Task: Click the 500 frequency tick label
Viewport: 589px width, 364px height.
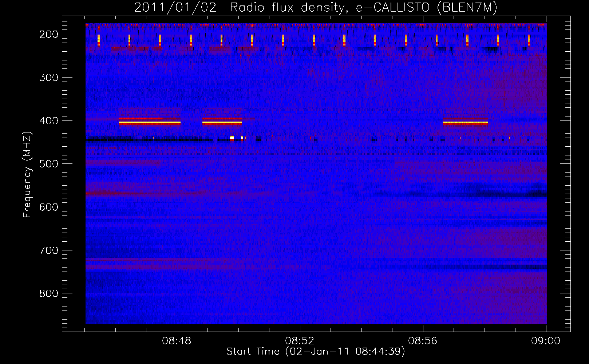Action: click(x=48, y=164)
